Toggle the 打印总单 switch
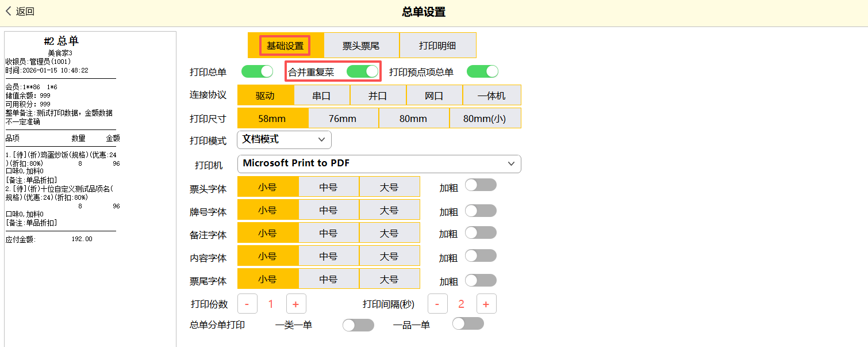This screenshot has width=868, height=347. (257, 71)
